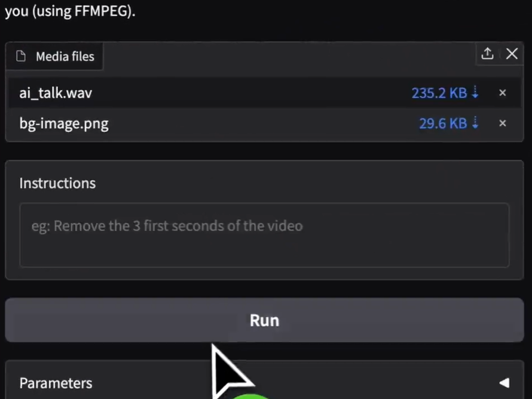Viewport: 532px width, 399px height.
Task: Clear all media files with the X icon
Action: [x=512, y=54]
